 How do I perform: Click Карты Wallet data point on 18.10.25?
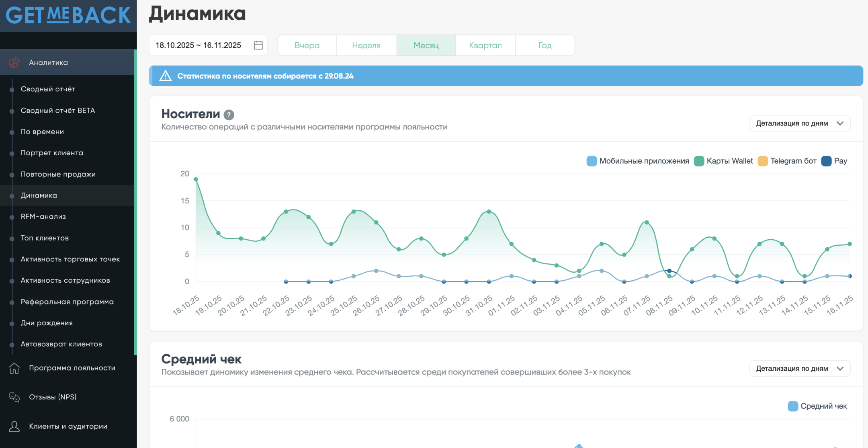pos(196,179)
